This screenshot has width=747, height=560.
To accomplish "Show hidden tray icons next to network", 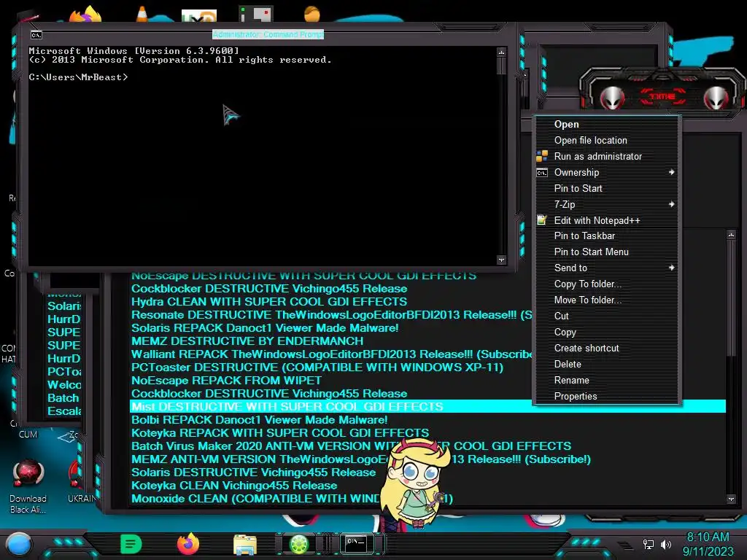I will 624,544.
